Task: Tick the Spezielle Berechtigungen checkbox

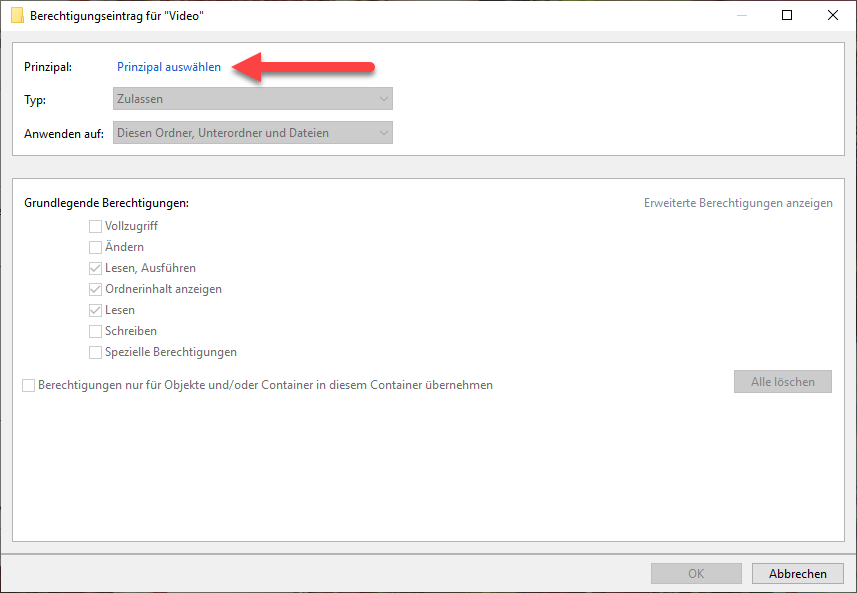Action: (95, 353)
